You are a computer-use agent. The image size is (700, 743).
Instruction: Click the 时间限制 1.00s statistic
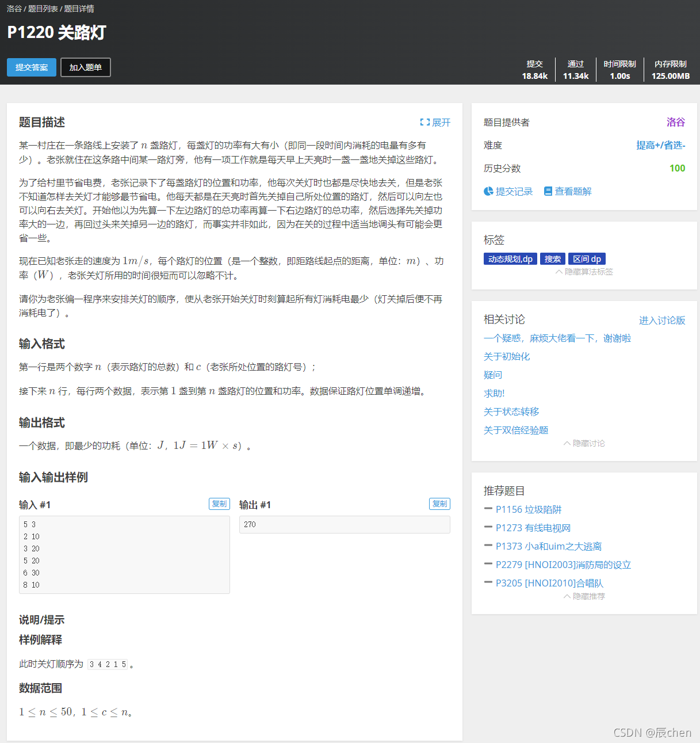(x=620, y=70)
